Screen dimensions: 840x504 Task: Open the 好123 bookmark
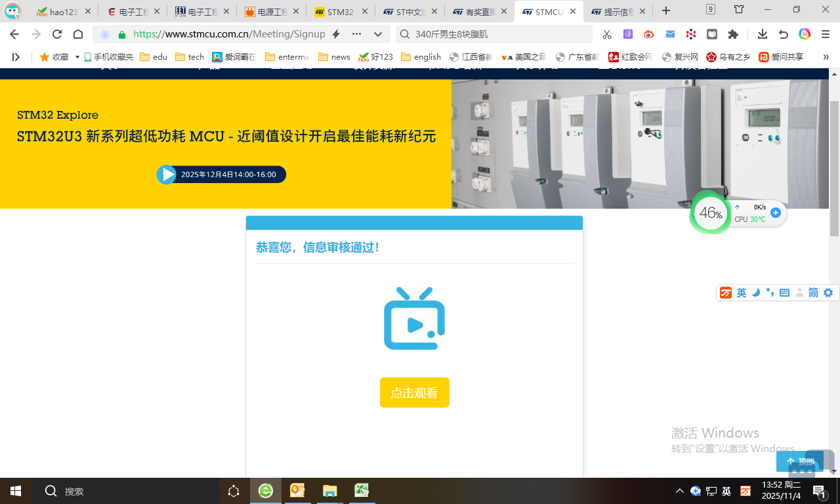click(x=376, y=57)
